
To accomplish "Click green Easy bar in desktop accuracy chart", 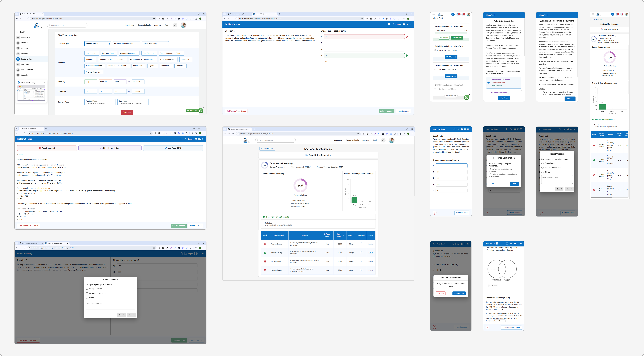I will pyautogui.click(x=354, y=200).
